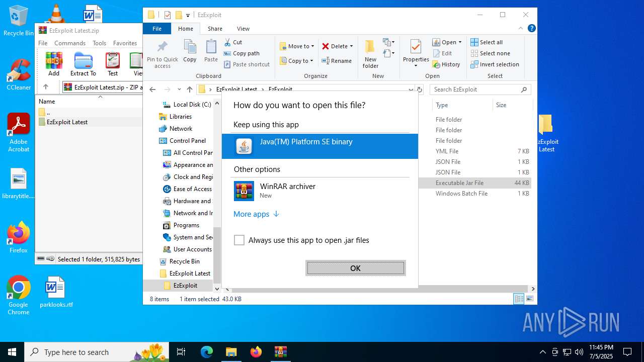Sort by Size column header
This screenshot has width=644, height=362.
[x=512, y=105]
